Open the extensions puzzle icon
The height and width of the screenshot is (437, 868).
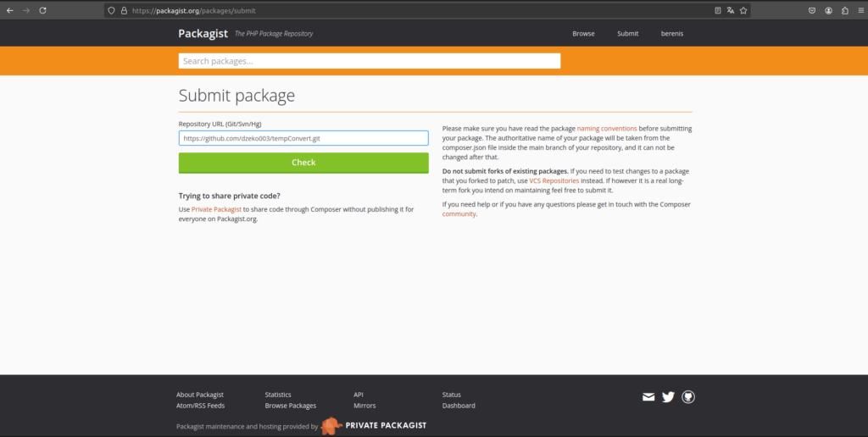pyautogui.click(x=845, y=10)
